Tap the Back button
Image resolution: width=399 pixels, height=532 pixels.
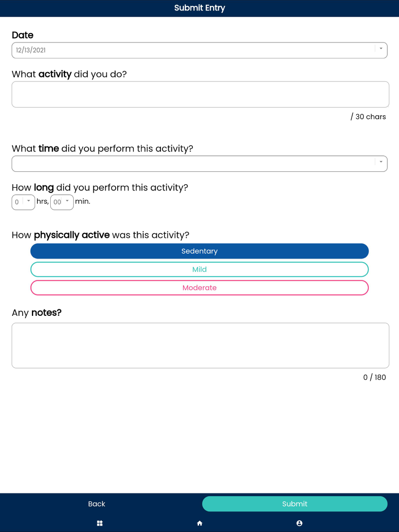97,504
